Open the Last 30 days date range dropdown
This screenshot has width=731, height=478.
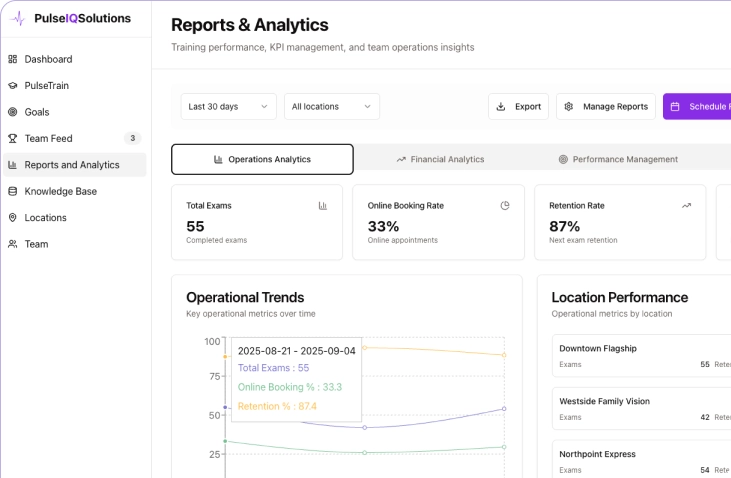click(x=229, y=107)
